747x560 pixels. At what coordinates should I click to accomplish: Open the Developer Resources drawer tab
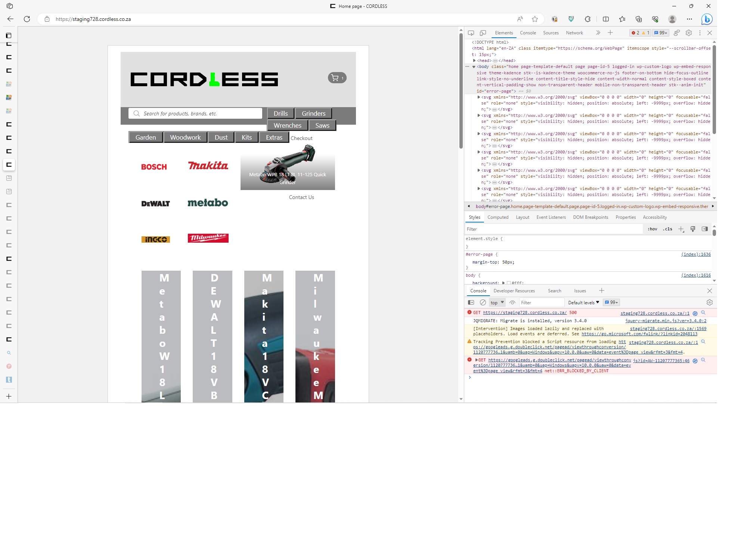(514, 291)
